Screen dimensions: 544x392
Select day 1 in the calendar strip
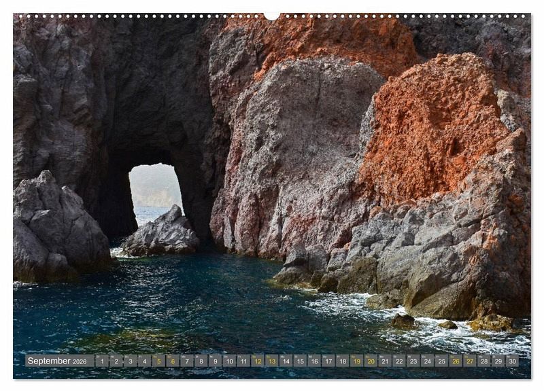(x=102, y=361)
